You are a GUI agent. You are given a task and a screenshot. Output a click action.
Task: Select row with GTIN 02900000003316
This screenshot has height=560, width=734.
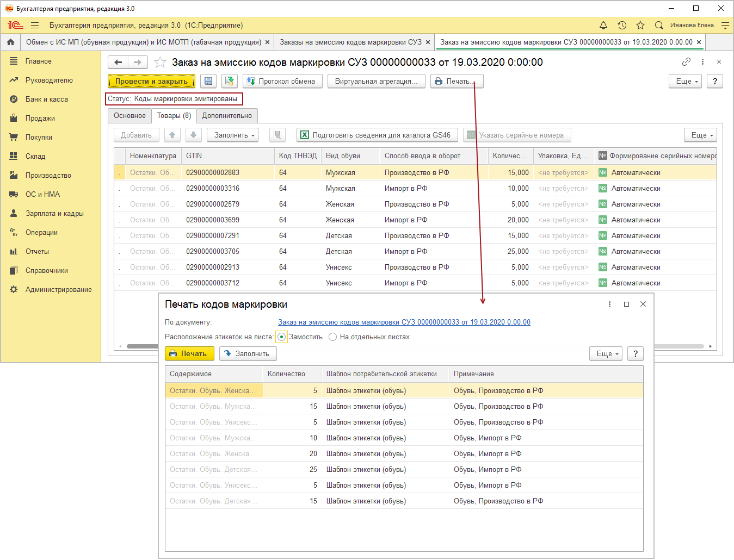[415, 189]
